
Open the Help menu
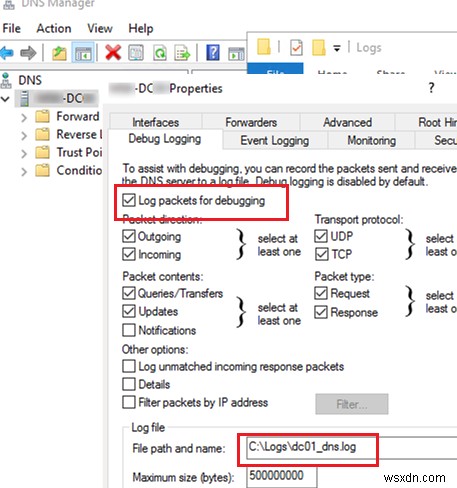[141, 28]
